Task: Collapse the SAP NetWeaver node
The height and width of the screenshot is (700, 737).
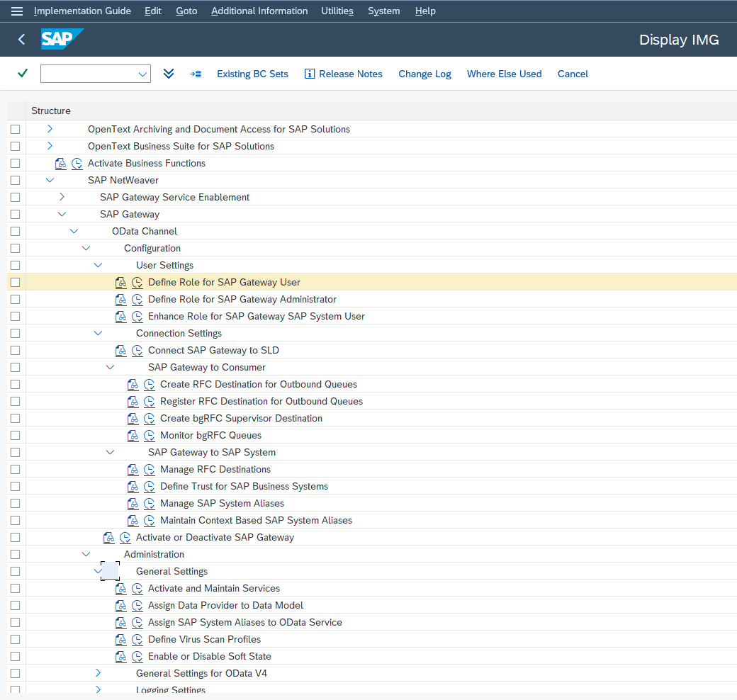Action: pos(50,180)
